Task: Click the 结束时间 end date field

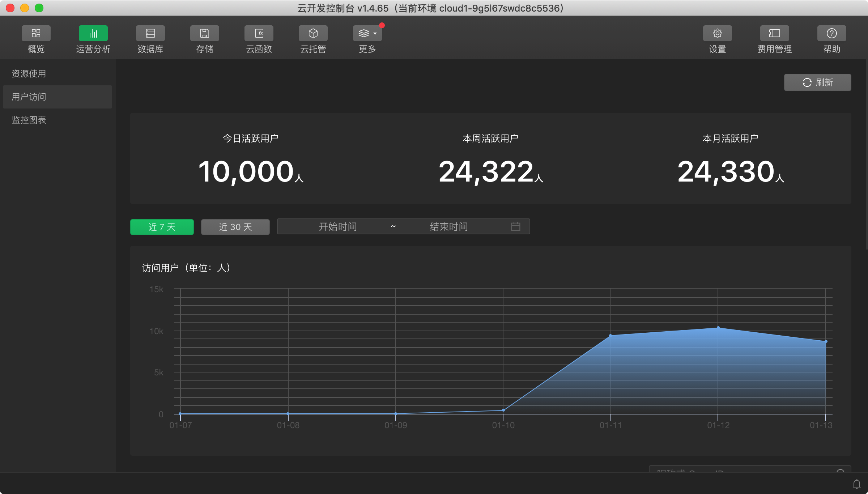Action: tap(448, 226)
